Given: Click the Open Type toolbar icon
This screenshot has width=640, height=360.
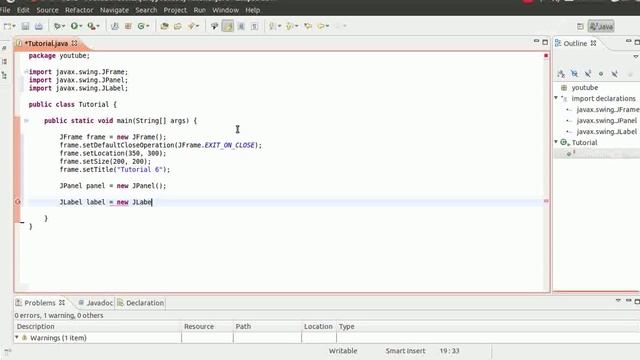Looking at the screenshot, I should coord(164,26).
